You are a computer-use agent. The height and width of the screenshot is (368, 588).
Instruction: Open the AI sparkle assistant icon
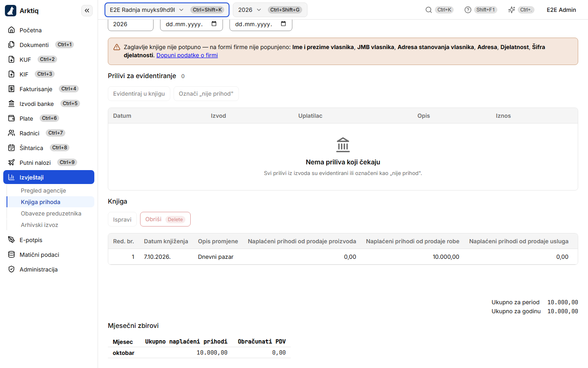(x=512, y=10)
